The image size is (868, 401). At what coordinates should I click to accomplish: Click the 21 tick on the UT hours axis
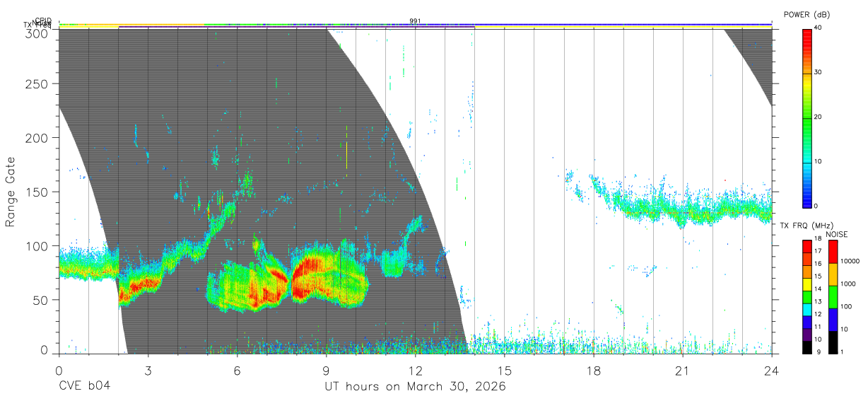click(683, 371)
